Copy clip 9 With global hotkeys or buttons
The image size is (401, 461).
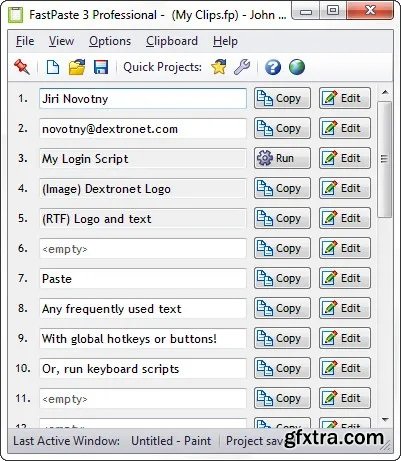(282, 338)
